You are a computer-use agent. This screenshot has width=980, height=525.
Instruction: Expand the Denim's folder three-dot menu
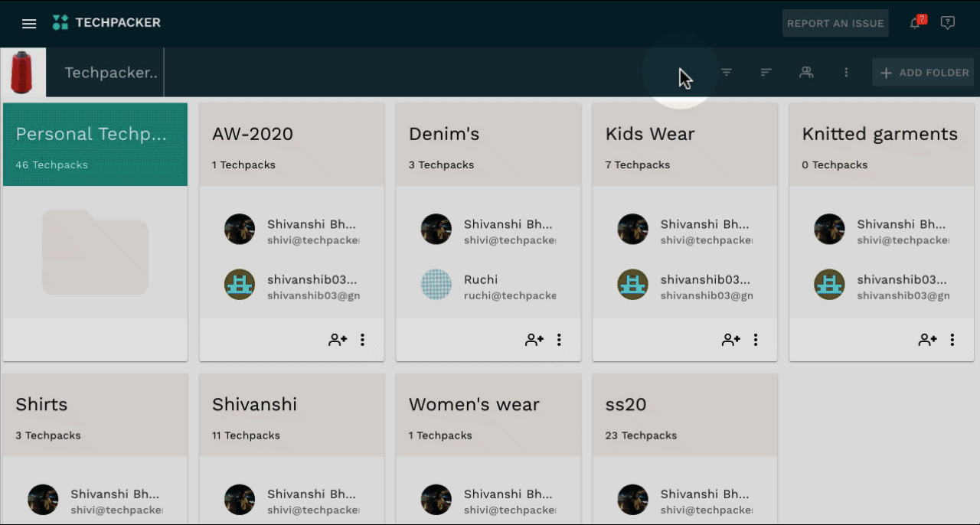click(x=560, y=340)
